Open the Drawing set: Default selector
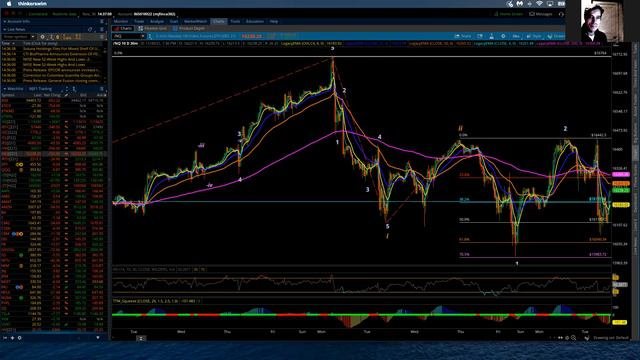Screen dimensions: 640x360 click(x=611, y=338)
